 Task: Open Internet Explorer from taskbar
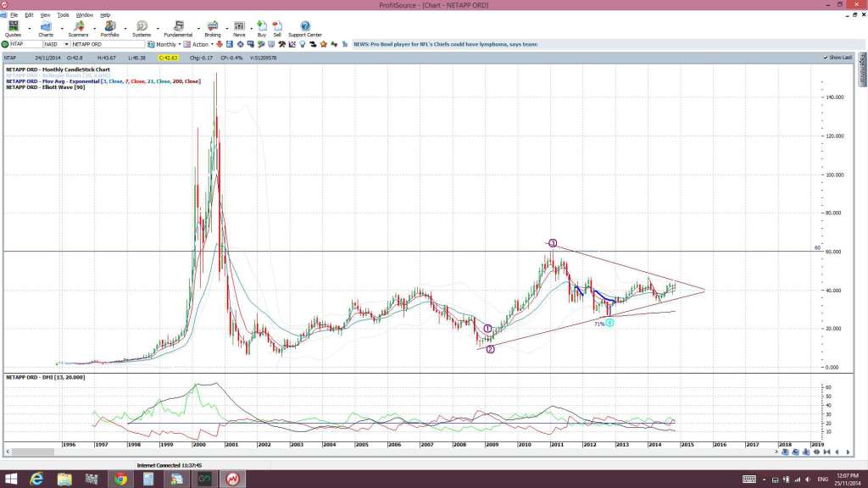tap(36, 480)
